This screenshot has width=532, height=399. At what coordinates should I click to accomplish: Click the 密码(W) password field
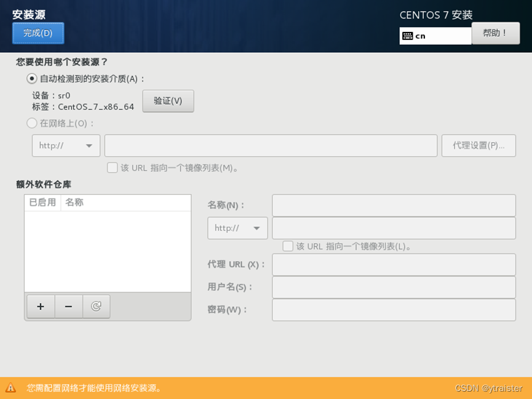click(394, 310)
